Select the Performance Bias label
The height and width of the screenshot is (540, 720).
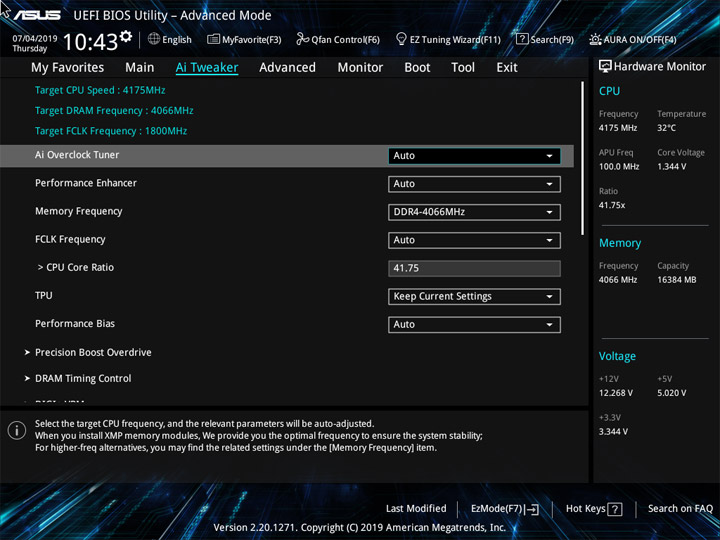[x=75, y=324]
